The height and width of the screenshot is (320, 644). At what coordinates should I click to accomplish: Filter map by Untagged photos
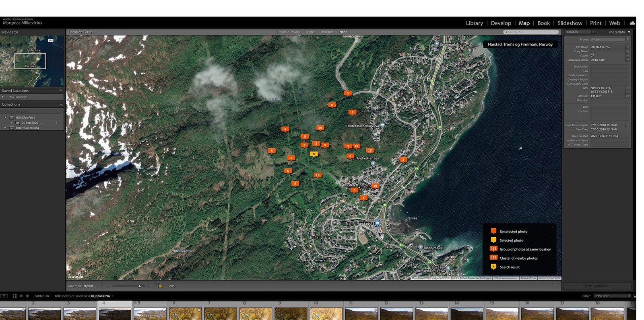327,32
